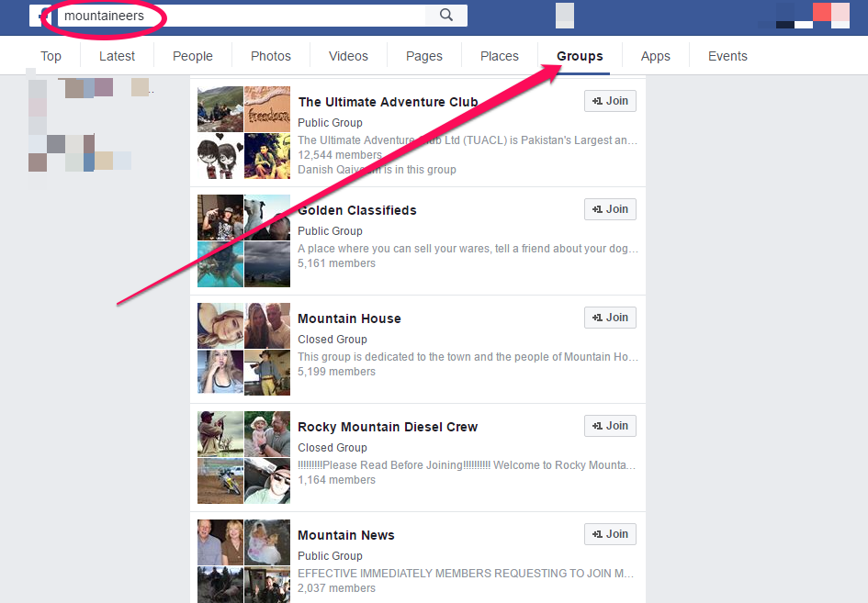Open the Photos tab
Image resolution: width=868 pixels, height=603 pixels.
point(271,56)
